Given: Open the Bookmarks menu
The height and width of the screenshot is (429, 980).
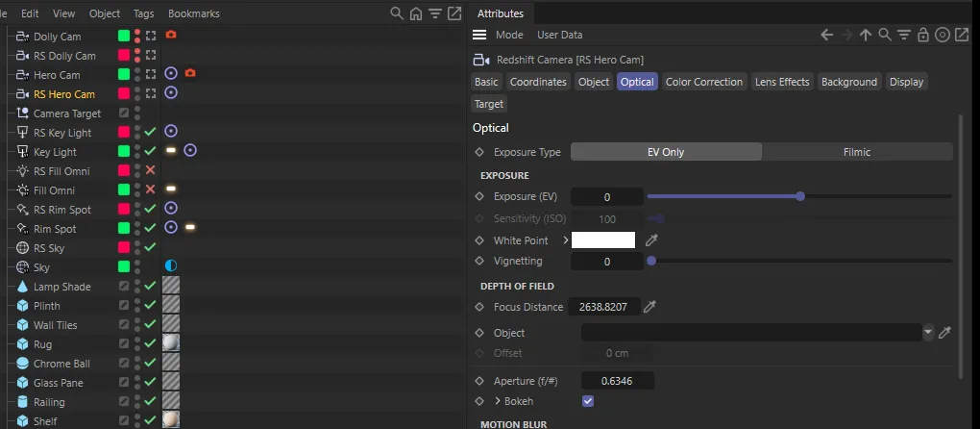Looking at the screenshot, I should click(x=194, y=13).
